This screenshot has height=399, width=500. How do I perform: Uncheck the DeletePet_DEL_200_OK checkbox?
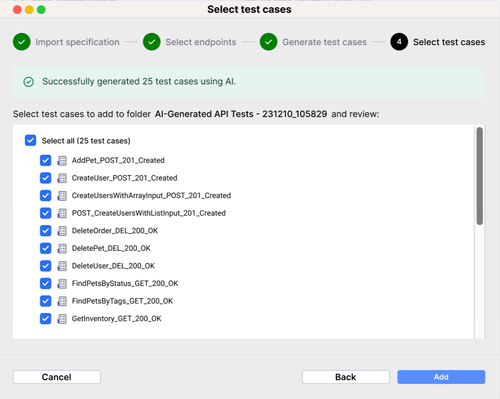[45, 248]
